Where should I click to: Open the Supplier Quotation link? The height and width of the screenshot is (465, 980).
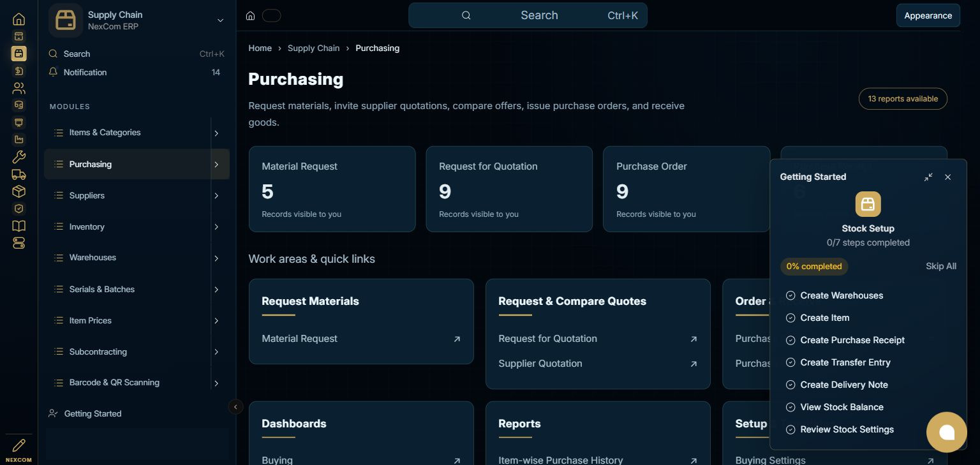[598, 364]
